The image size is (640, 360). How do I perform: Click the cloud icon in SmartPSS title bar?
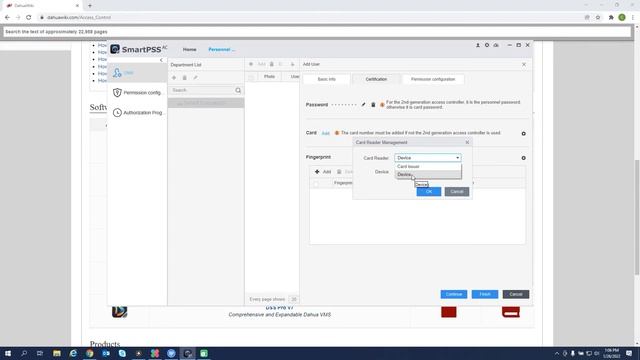[x=496, y=45]
